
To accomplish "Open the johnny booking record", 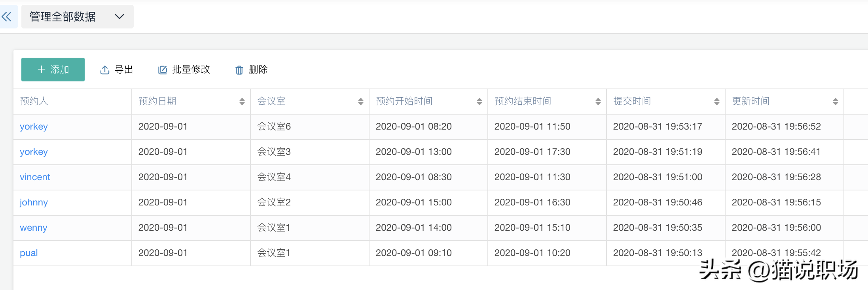I will tap(34, 202).
